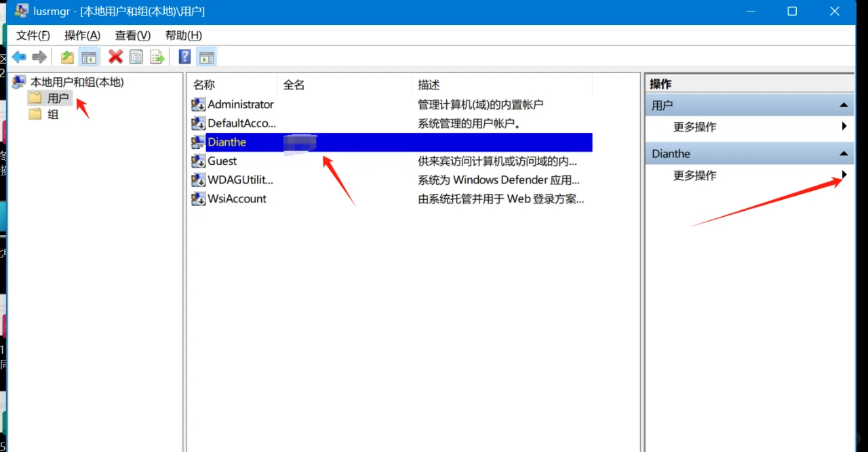Toggle the Show/Hide Action Pane icon
Viewport: 868px width, 452px height.
pos(206,57)
